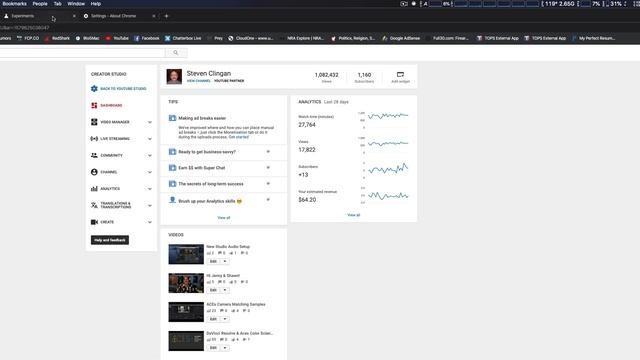Image resolution: width=640 pixels, height=360 pixels.
Task: Open Edit dropdown arrow for New Studio Audio Setup
Action: 225,261
